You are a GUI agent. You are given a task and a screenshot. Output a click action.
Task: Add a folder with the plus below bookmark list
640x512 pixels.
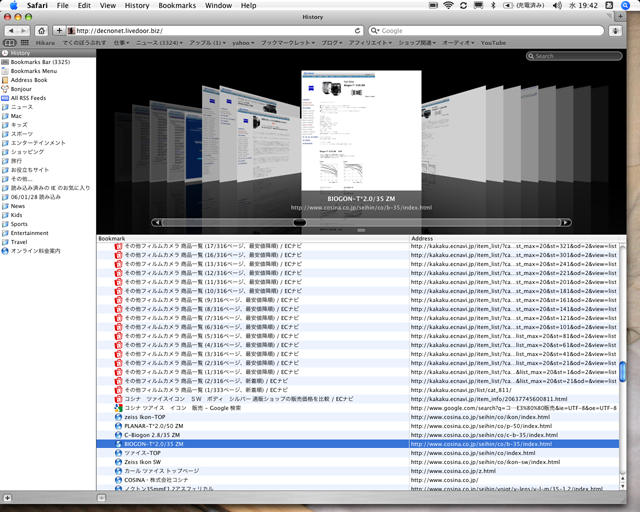click(101, 498)
